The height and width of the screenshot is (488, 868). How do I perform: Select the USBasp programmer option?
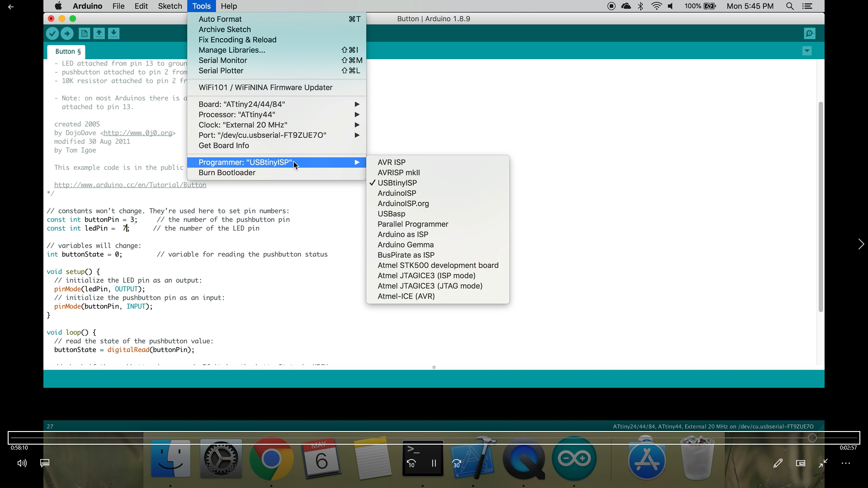coord(391,214)
